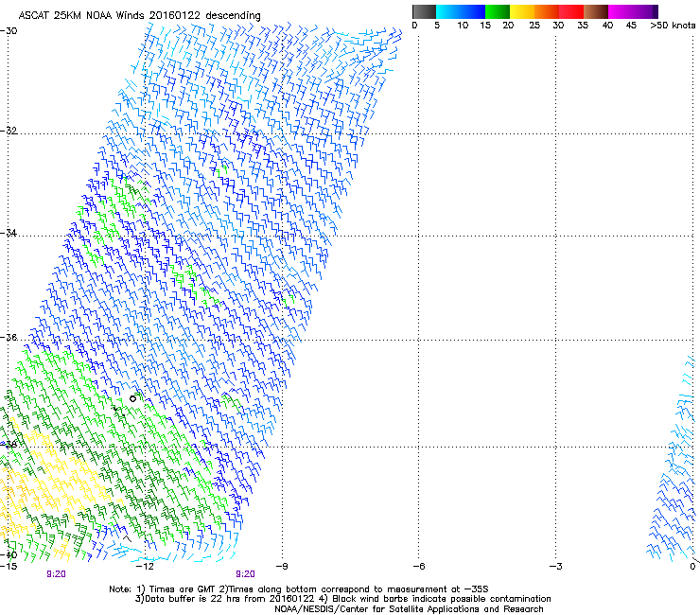Click the -6 longitude axis label
This screenshot has height=615, width=700.
pos(419,567)
